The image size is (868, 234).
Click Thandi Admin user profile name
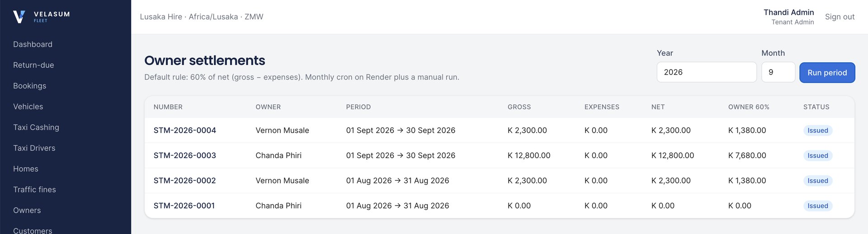click(788, 12)
